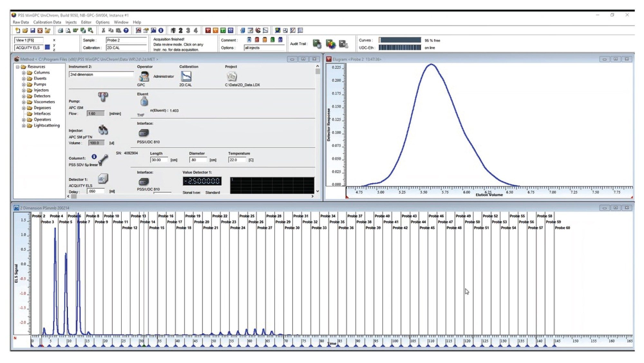Screen dimensions: 644x363
Task: Expand the Injectors tree node
Action: (x=24, y=90)
